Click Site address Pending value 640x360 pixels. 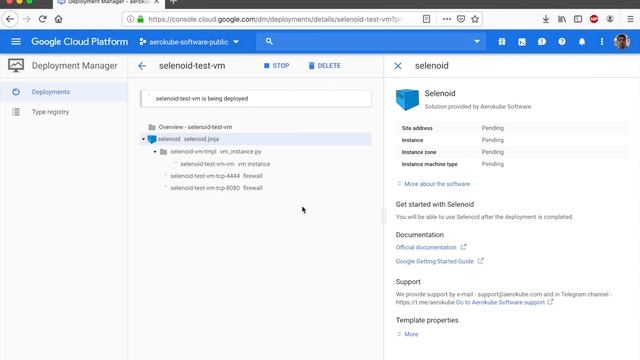tap(493, 128)
